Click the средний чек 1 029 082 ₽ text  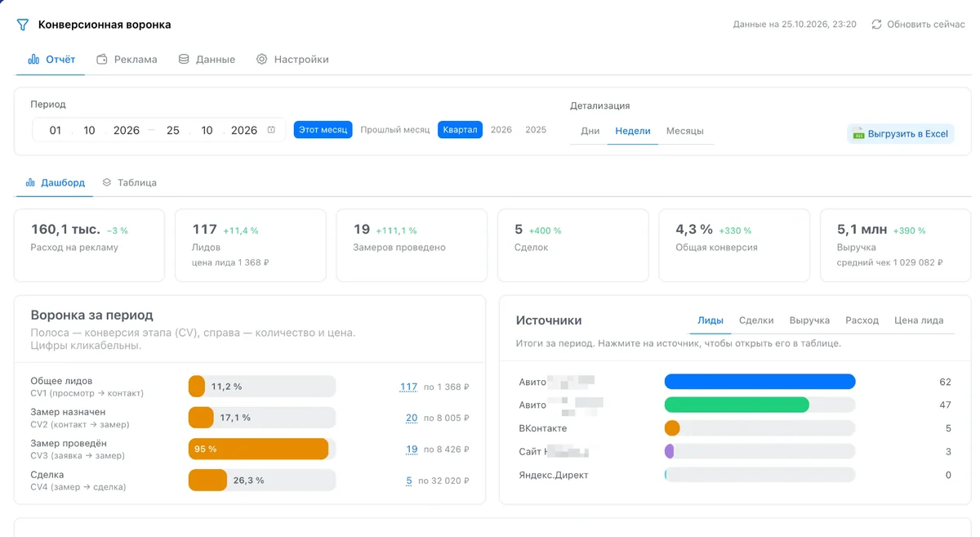pos(890,262)
